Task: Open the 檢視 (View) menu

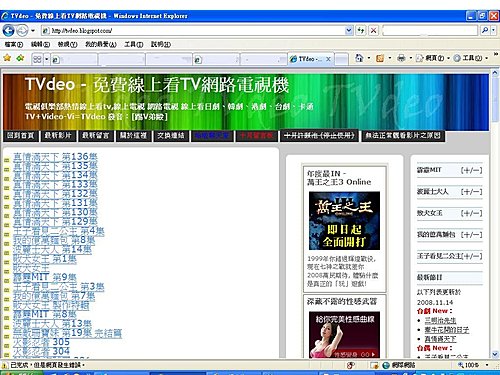Action: pyautogui.click(x=67, y=44)
